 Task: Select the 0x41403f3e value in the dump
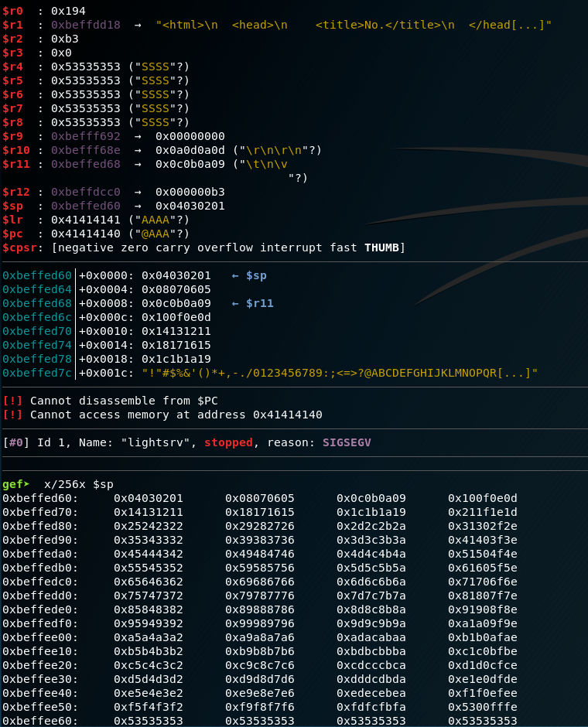(x=483, y=540)
